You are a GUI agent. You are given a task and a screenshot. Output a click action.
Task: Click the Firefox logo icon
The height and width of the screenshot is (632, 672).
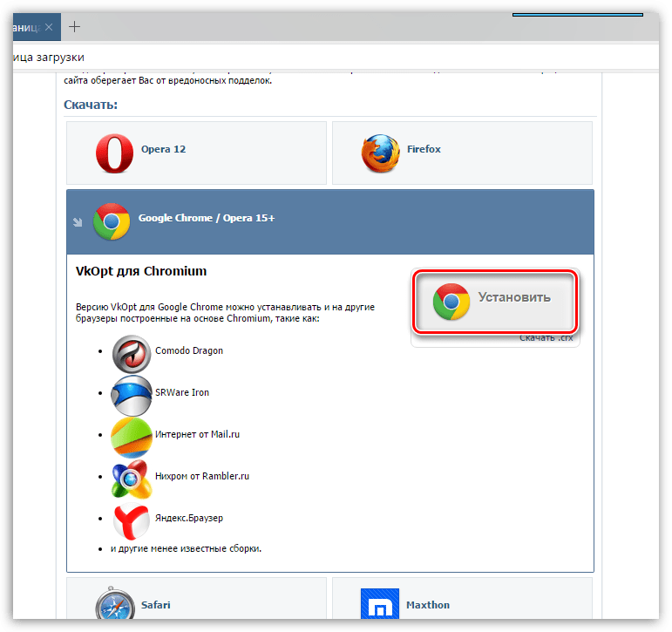pyautogui.click(x=381, y=153)
